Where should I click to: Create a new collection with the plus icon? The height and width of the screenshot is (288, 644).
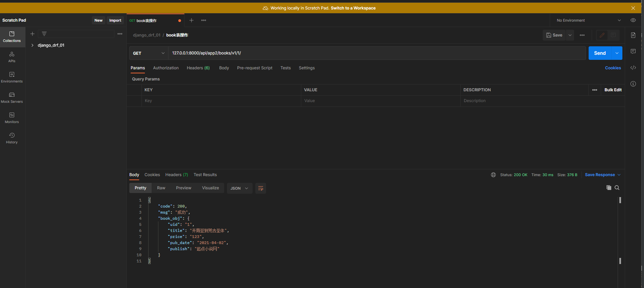(x=32, y=34)
